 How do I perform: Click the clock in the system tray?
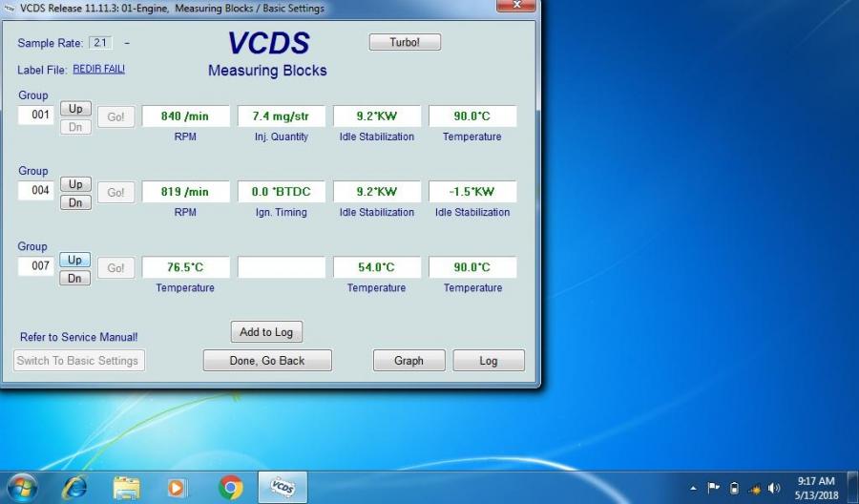(815, 488)
